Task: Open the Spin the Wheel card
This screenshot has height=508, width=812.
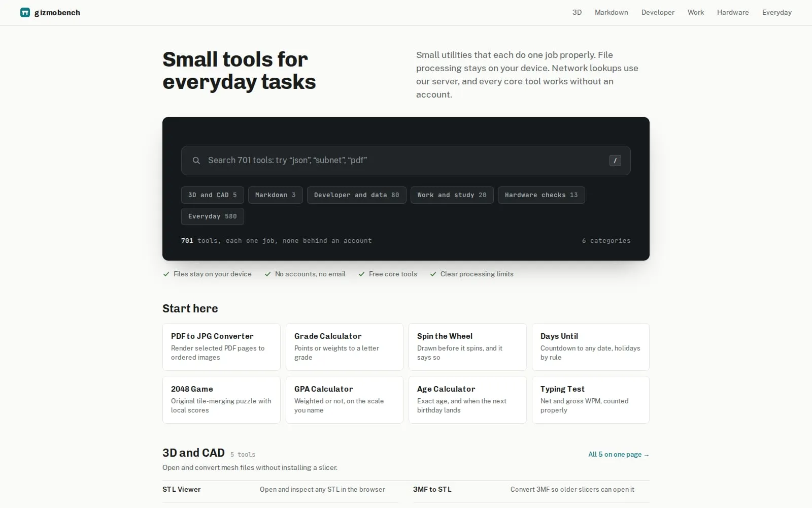Action: click(x=467, y=347)
